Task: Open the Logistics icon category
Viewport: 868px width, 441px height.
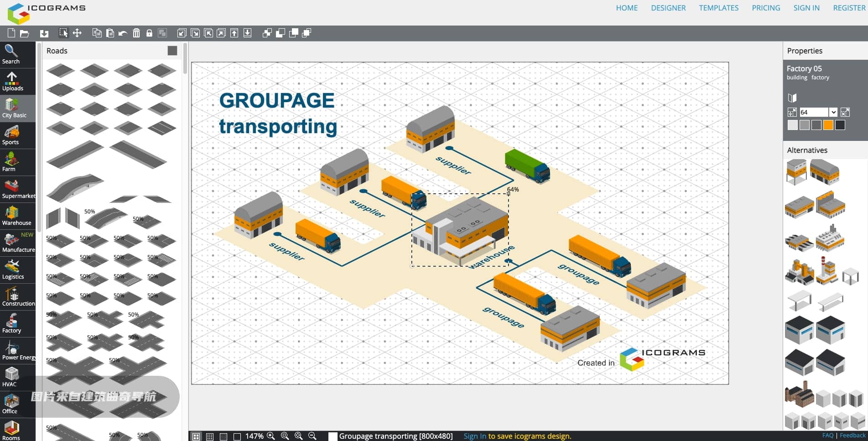Action: point(13,270)
